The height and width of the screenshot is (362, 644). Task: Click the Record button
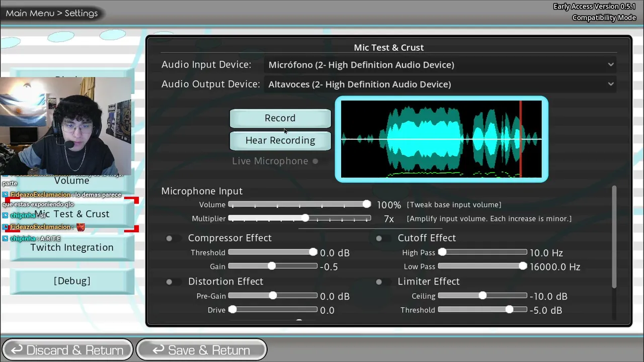280,118
